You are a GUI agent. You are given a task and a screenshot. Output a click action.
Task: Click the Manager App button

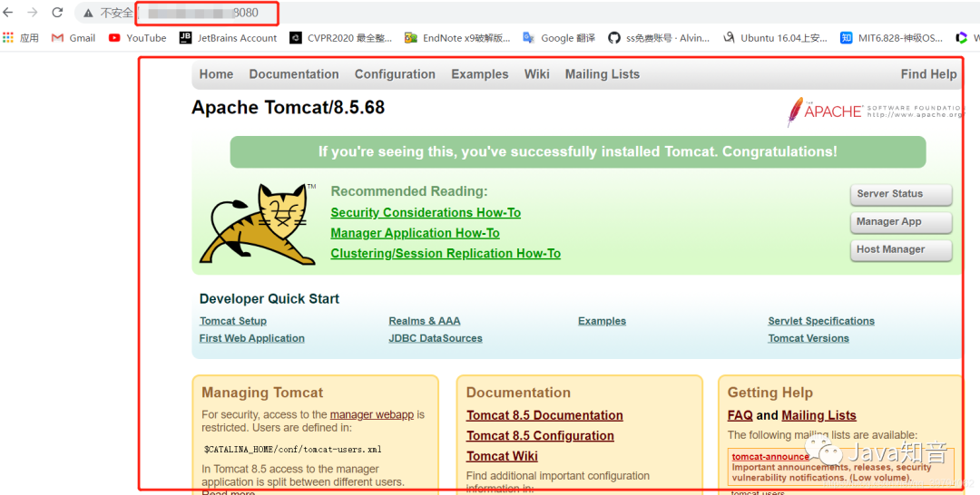point(901,222)
